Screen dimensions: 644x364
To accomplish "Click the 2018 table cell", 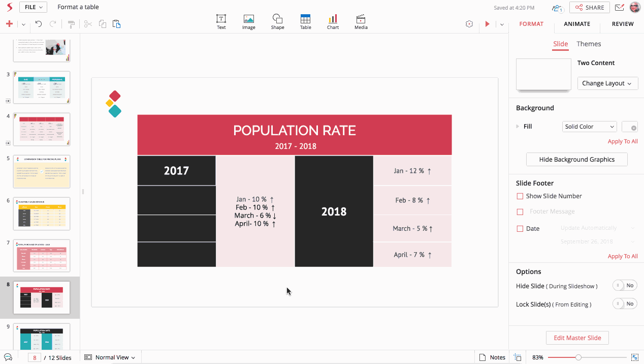I will [334, 211].
